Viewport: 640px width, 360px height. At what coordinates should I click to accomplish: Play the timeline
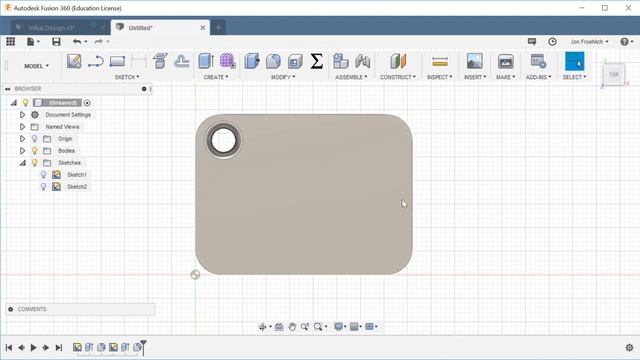(x=33, y=348)
